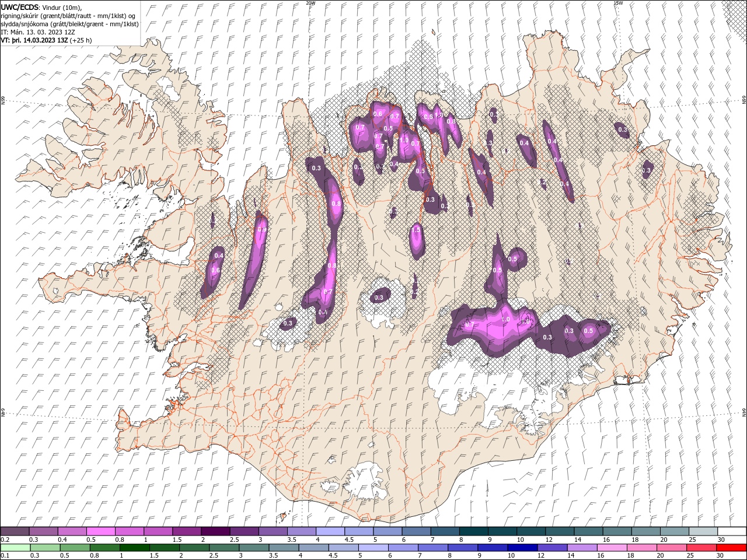Click the 20W longitude label

310,2
